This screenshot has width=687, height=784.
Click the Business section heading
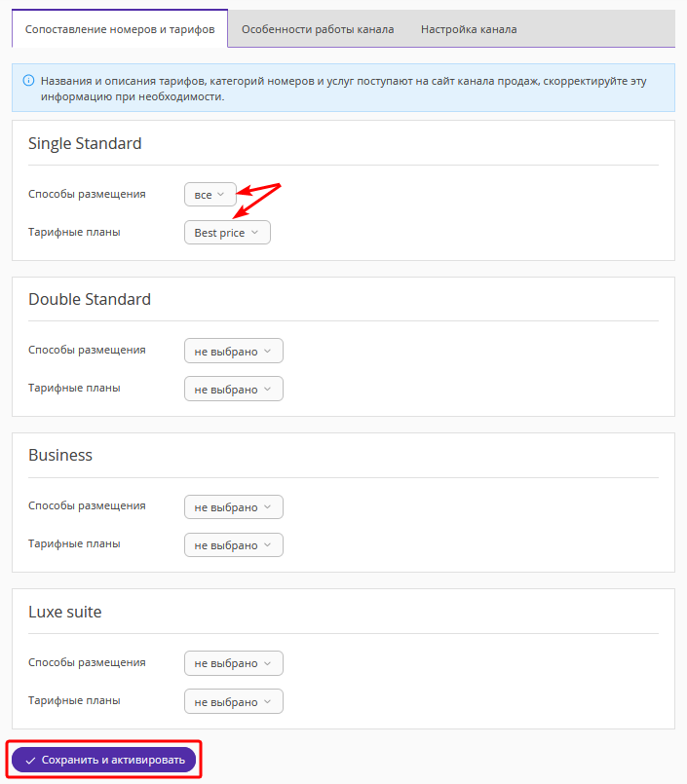(60, 455)
